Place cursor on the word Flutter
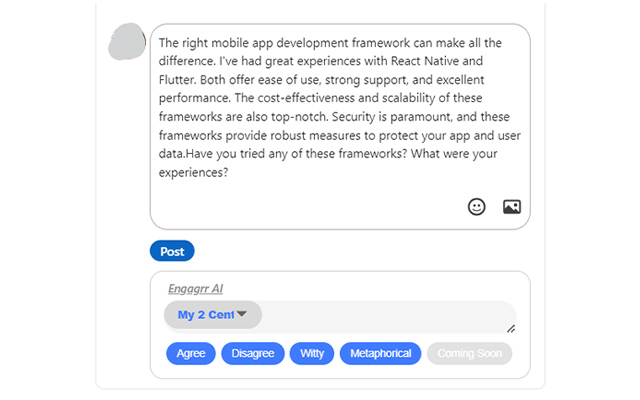Image resolution: width=640 pixels, height=400 pixels. pos(178,80)
